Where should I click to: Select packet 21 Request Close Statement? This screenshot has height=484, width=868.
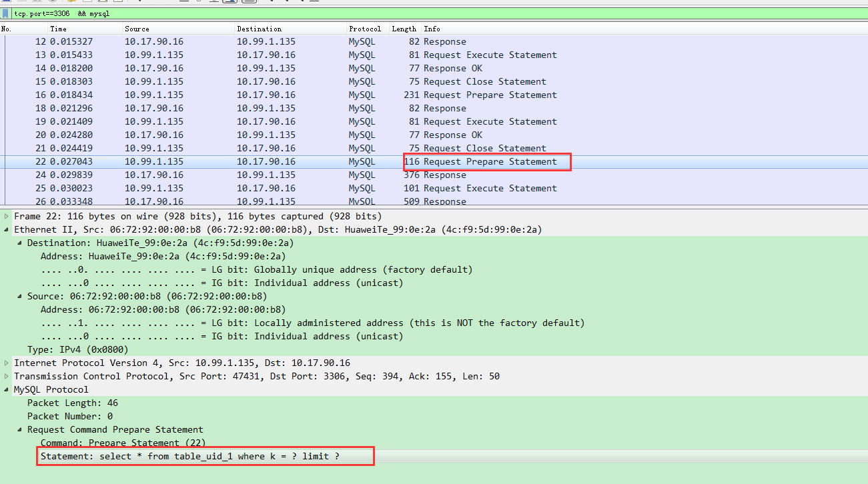pyautogui.click(x=434, y=148)
